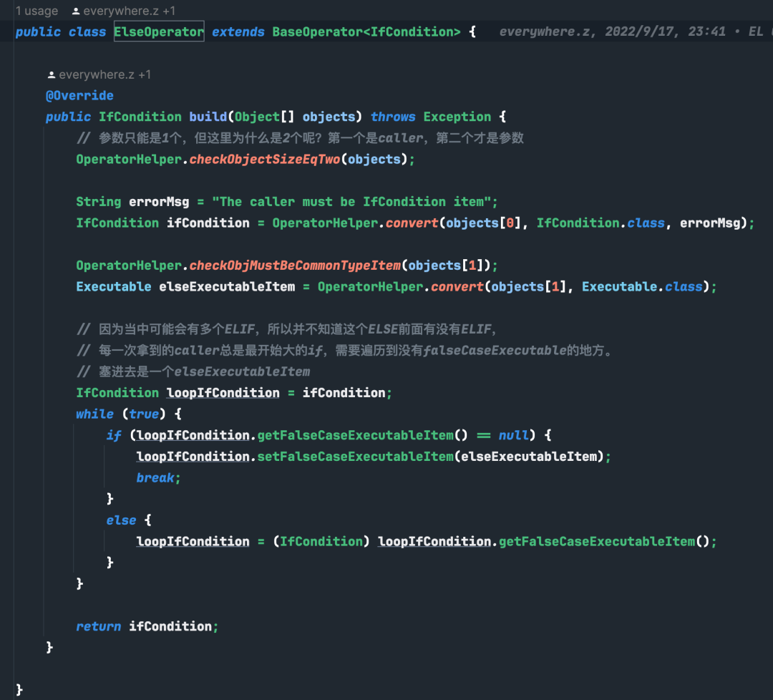Click the 'else' keyword
Viewport: 773px width, 700px height.
(x=121, y=520)
